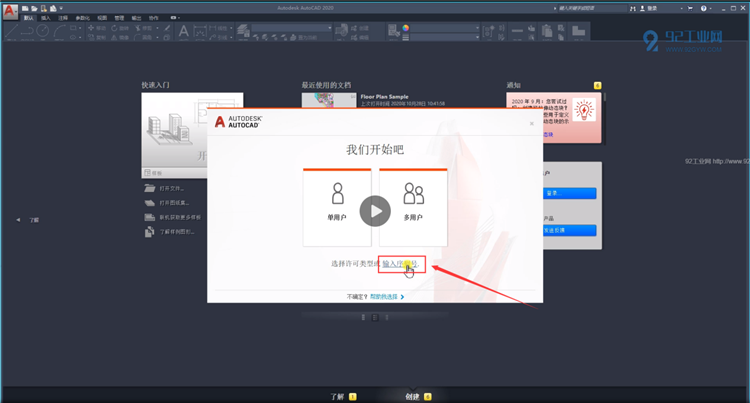Select the Circle tool
Screen dimensions: 750x403
click(43, 32)
